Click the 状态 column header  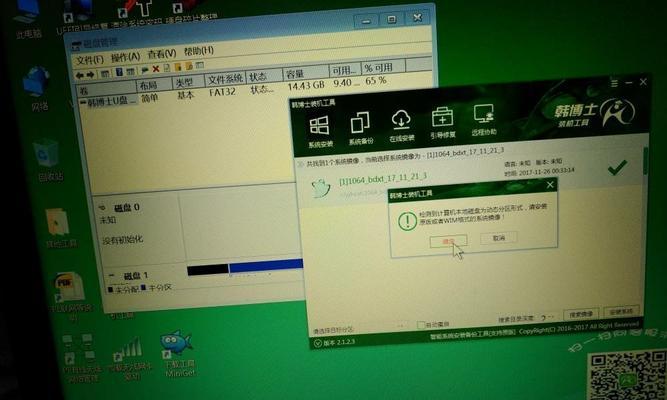[264, 76]
